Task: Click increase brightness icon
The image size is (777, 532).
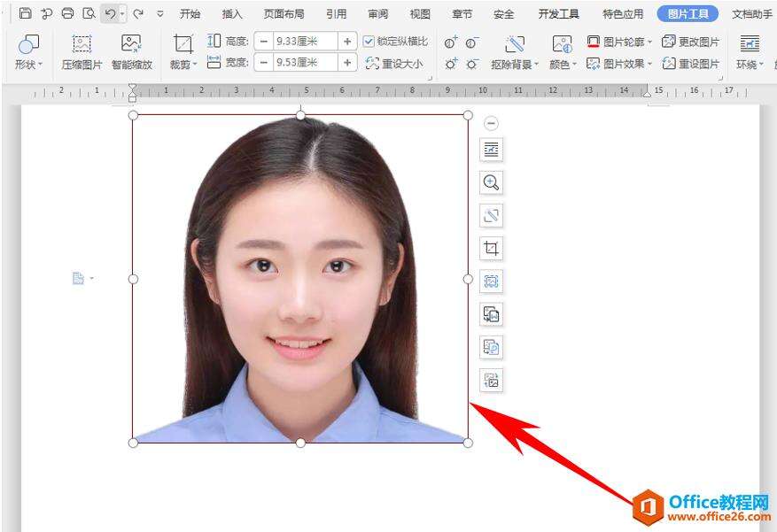Action: (x=451, y=64)
